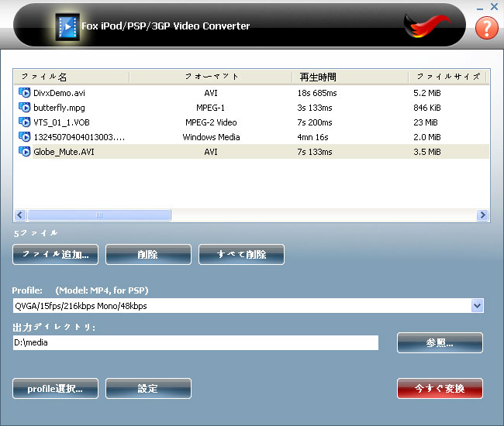Click the 4mn 16s duration cell
The image size is (504, 426).
click(x=312, y=137)
